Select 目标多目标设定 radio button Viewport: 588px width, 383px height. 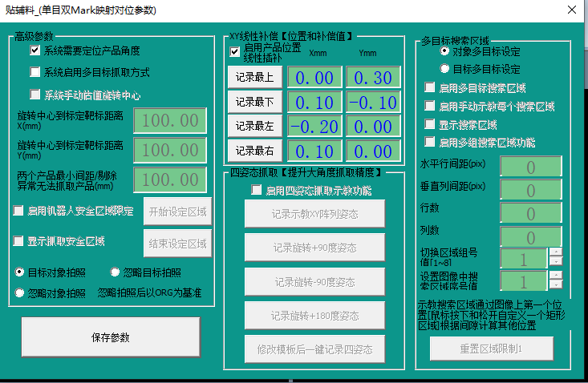click(445, 70)
